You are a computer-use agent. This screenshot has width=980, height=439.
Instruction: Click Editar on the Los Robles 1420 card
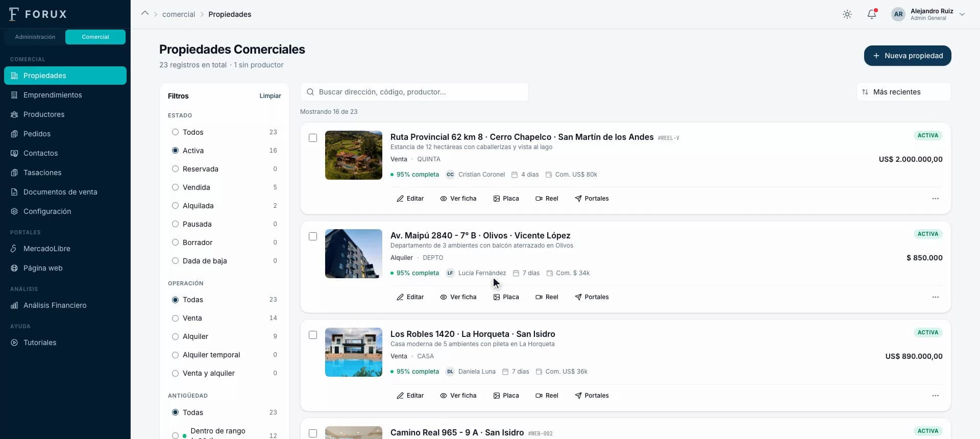(x=410, y=396)
